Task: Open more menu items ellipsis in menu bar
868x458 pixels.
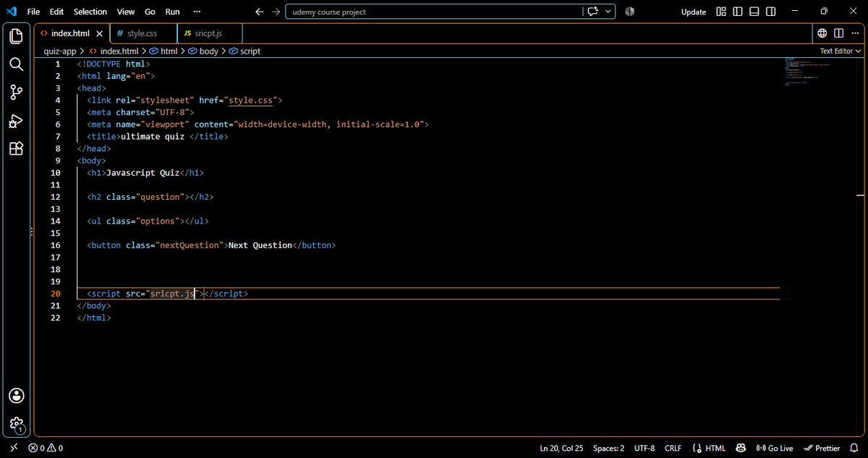Action: coord(197,12)
